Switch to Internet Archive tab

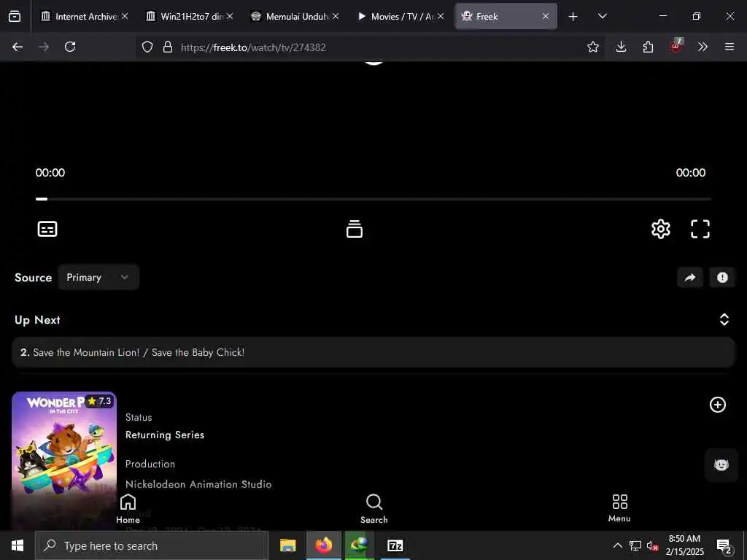(82, 16)
